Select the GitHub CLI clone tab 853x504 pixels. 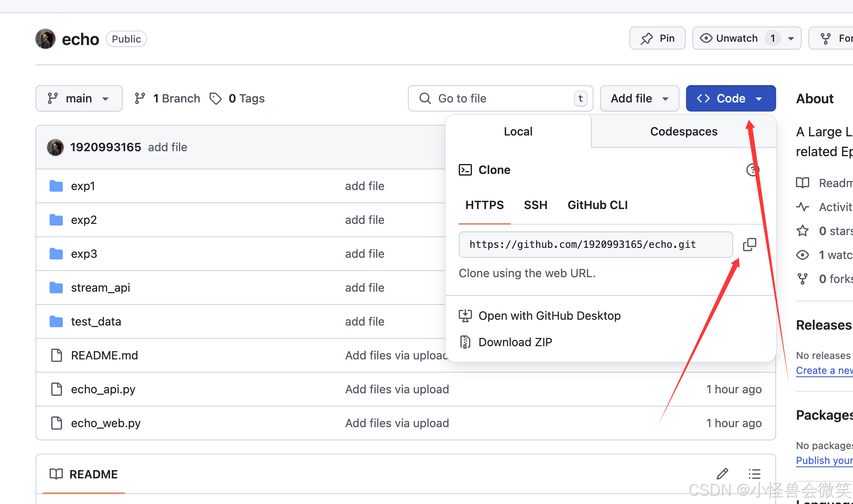click(598, 205)
